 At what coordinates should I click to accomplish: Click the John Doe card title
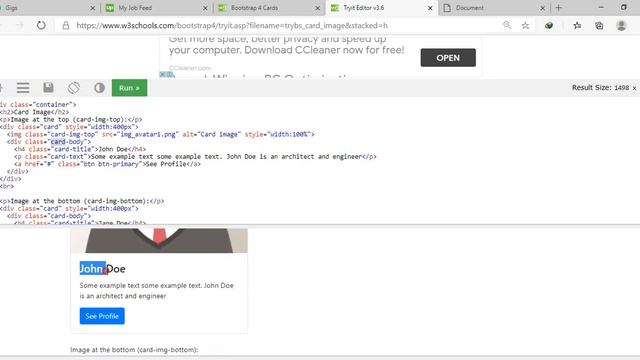102,269
